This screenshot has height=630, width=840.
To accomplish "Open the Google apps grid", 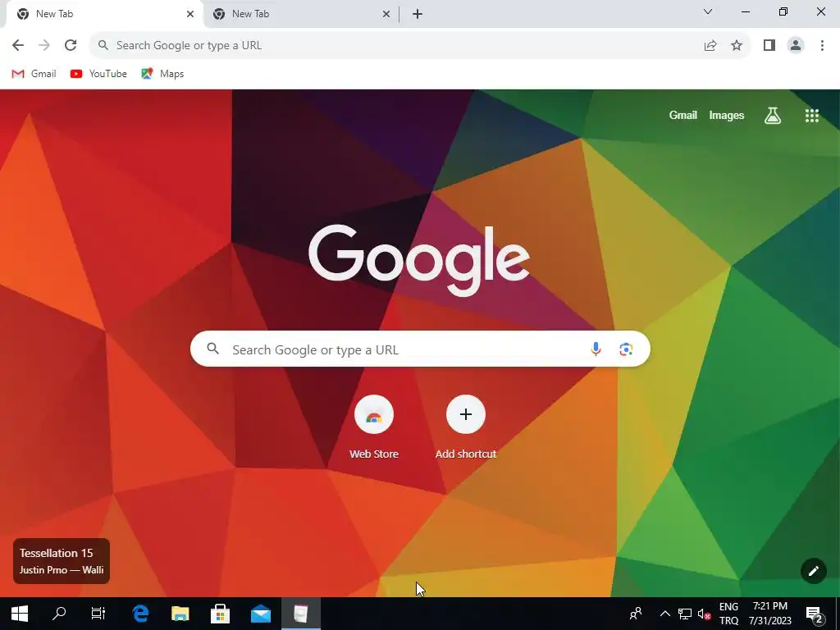I will pos(811,115).
